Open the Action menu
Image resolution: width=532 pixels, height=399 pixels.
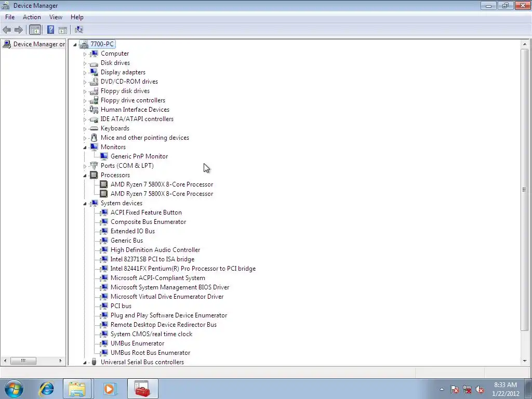click(32, 17)
